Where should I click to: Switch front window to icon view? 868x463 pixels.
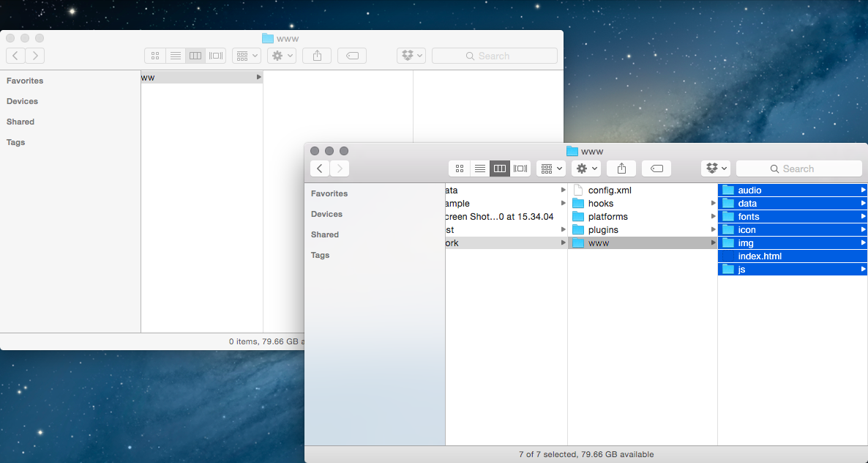tap(459, 168)
